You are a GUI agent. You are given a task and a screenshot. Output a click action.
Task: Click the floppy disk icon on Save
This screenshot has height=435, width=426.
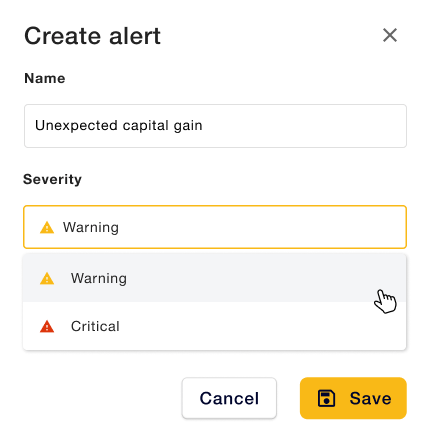(x=326, y=398)
